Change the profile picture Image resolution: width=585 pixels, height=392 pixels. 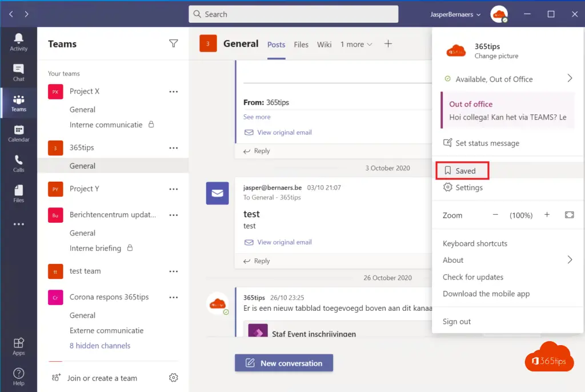tap(496, 56)
